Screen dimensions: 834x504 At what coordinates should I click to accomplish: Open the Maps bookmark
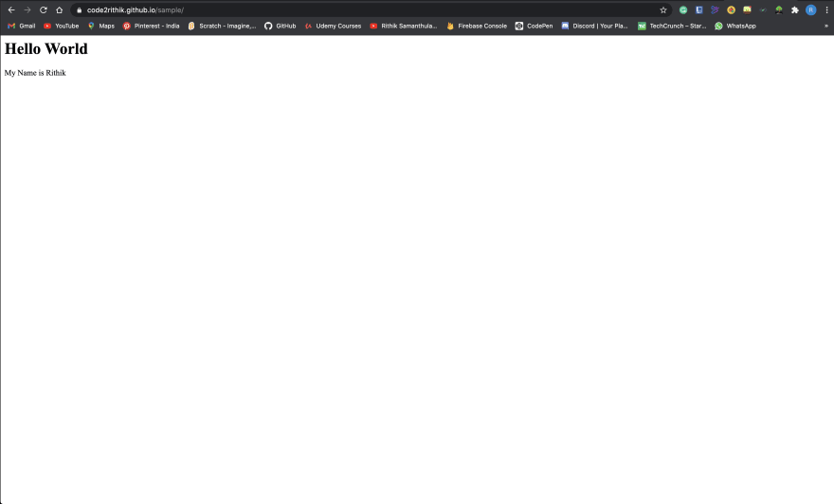pos(101,26)
